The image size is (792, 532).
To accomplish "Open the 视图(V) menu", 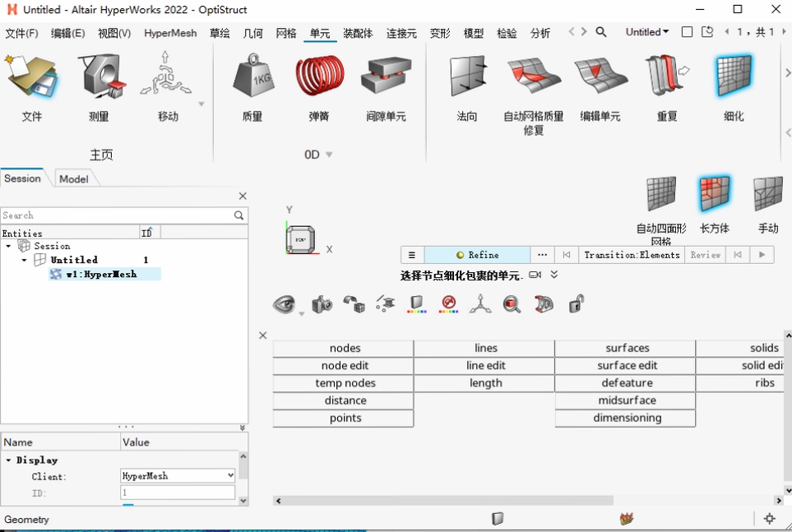I will tap(114, 34).
